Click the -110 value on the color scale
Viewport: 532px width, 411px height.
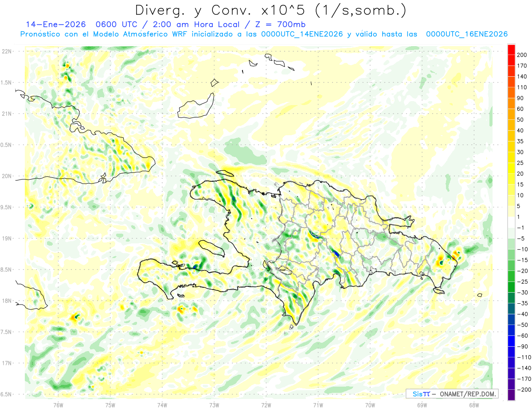(x=525, y=358)
